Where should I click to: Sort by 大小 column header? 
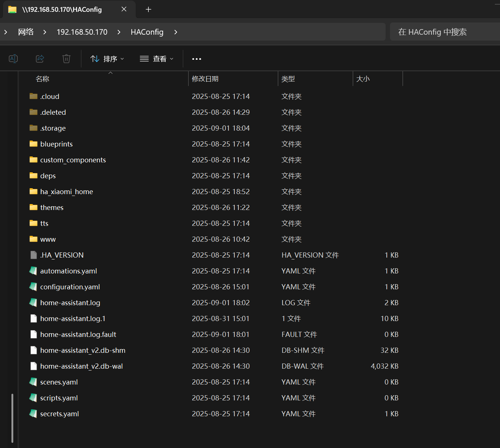pyautogui.click(x=363, y=79)
